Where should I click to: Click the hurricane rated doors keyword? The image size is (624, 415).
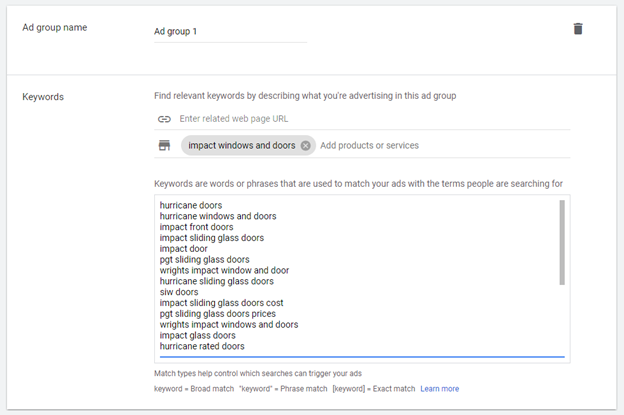click(x=202, y=346)
